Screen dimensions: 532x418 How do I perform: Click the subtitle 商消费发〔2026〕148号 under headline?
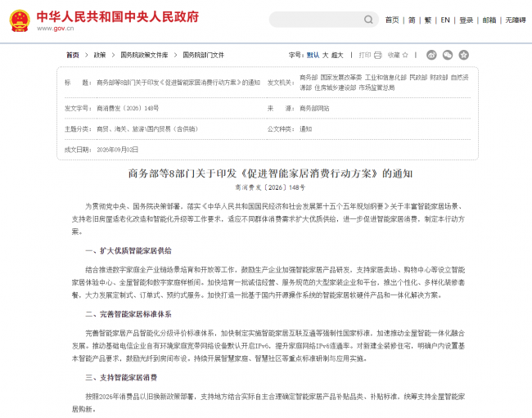click(x=270, y=187)
